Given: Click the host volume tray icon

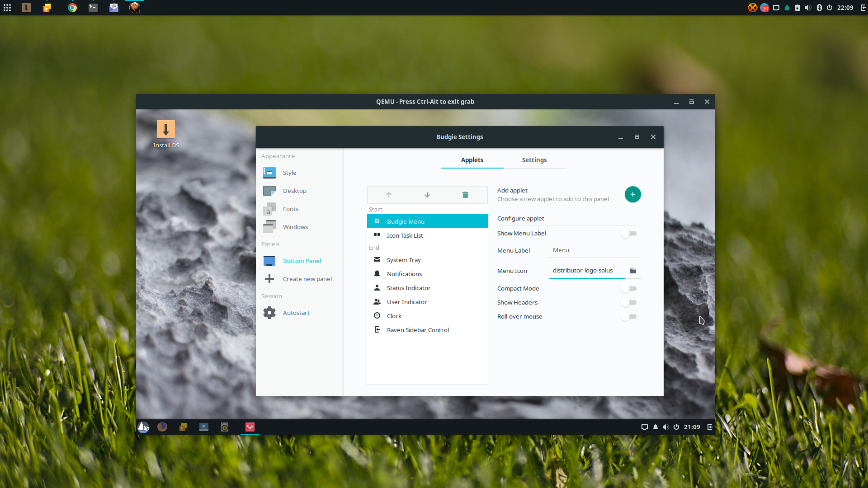Looking at the screenshot, I should (x=808, y=8).
